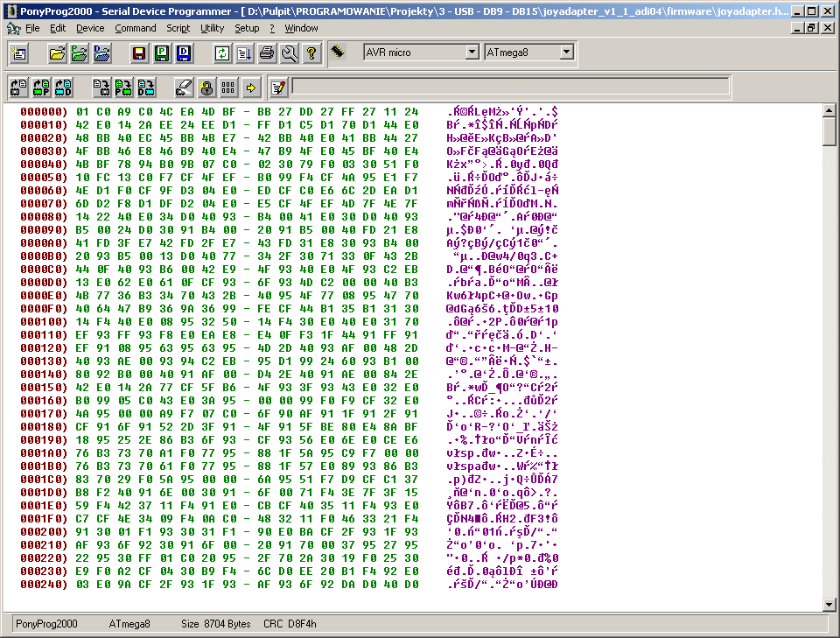
Task: Save data file using the blue D floppy
Action: click(x=184, y=53)
